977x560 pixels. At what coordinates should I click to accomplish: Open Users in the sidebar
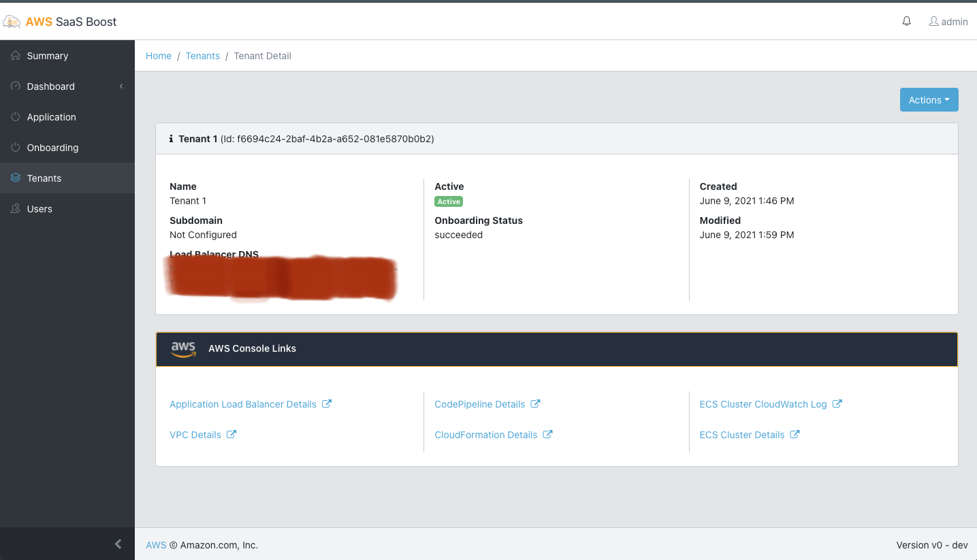pyautogui.click(x=67, y=209)
